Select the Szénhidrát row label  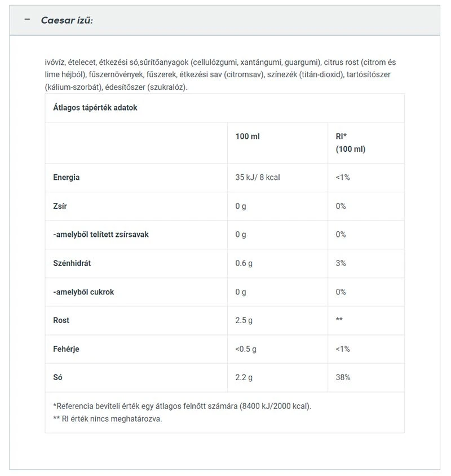pos(73,263)
